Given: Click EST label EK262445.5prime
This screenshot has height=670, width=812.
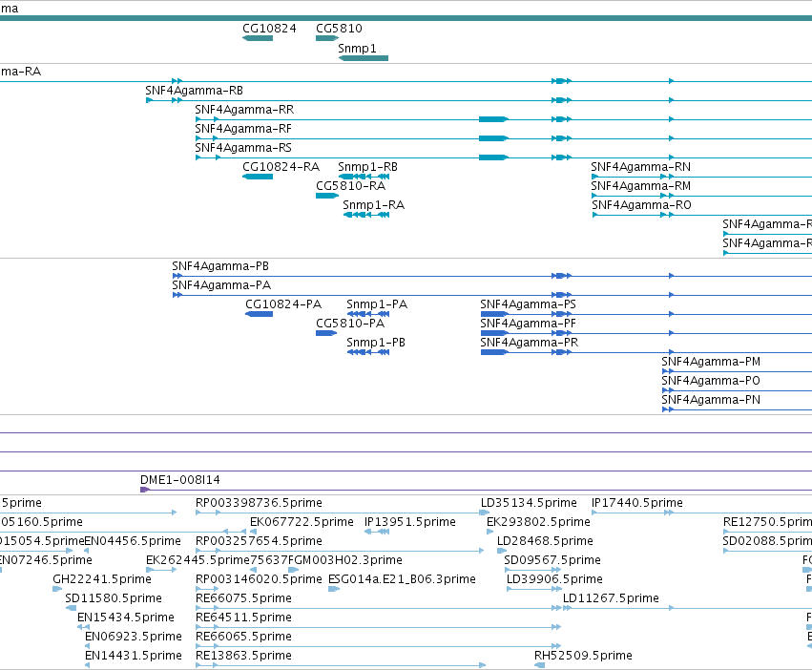Looking at the screenshot, I should coord(198,560).
